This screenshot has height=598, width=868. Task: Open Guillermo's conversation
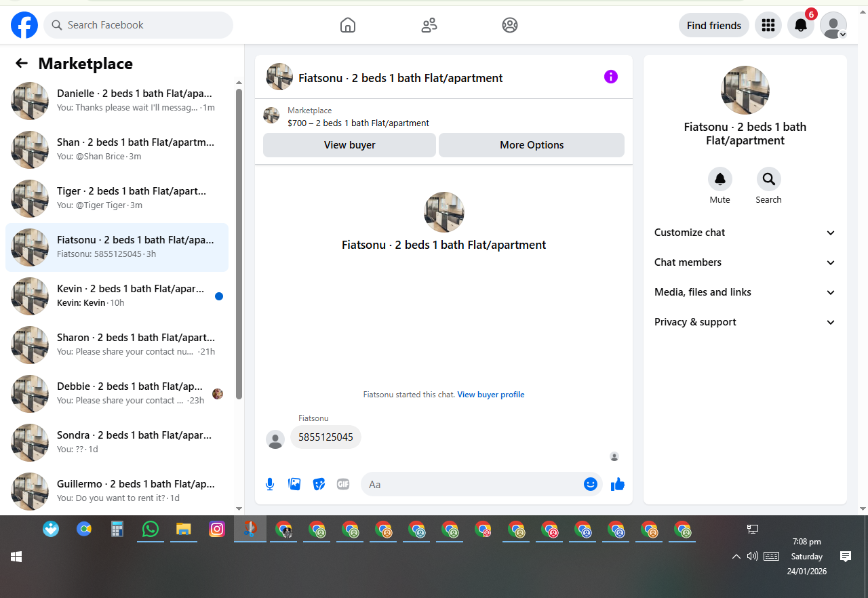[117, 492]
